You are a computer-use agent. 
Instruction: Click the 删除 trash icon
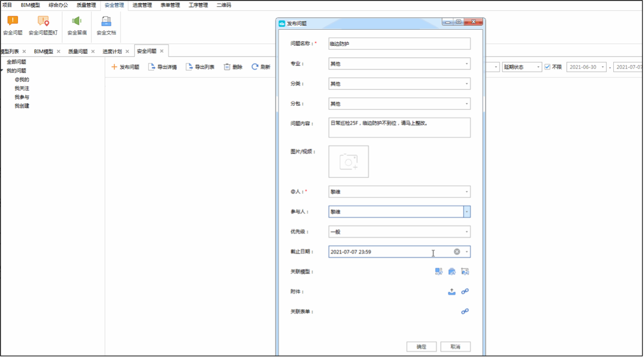(x=227, y=66)
